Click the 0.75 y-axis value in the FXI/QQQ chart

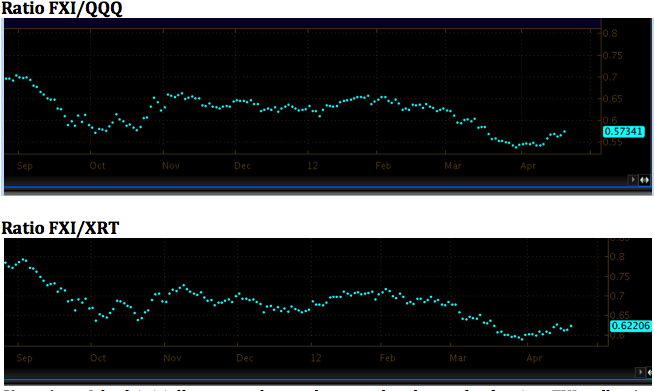click(x=613, y=55)
